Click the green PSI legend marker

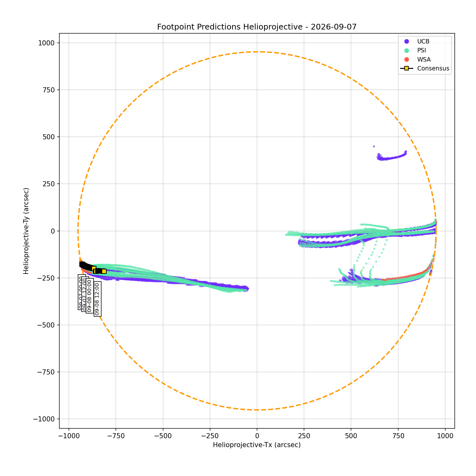coord(407,50)
